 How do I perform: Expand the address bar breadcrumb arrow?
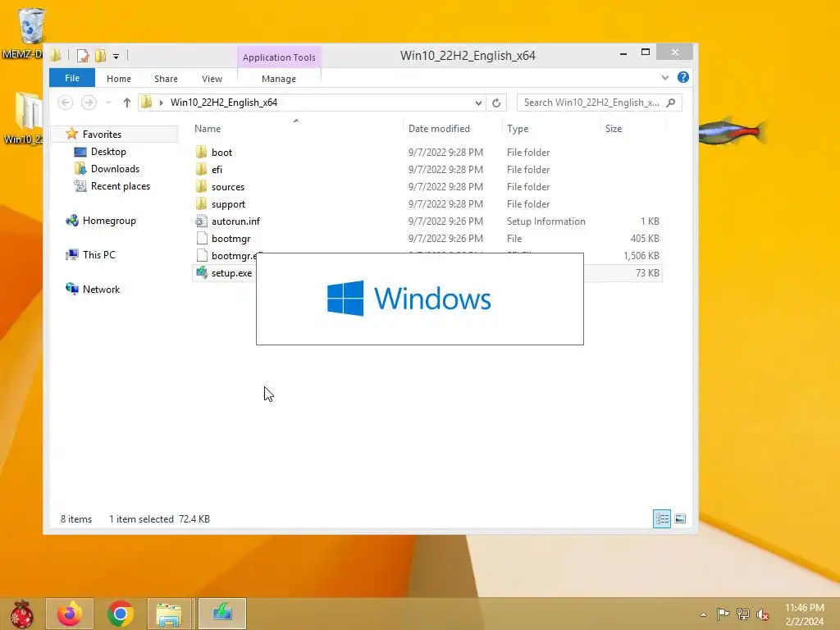click(162, 103)
